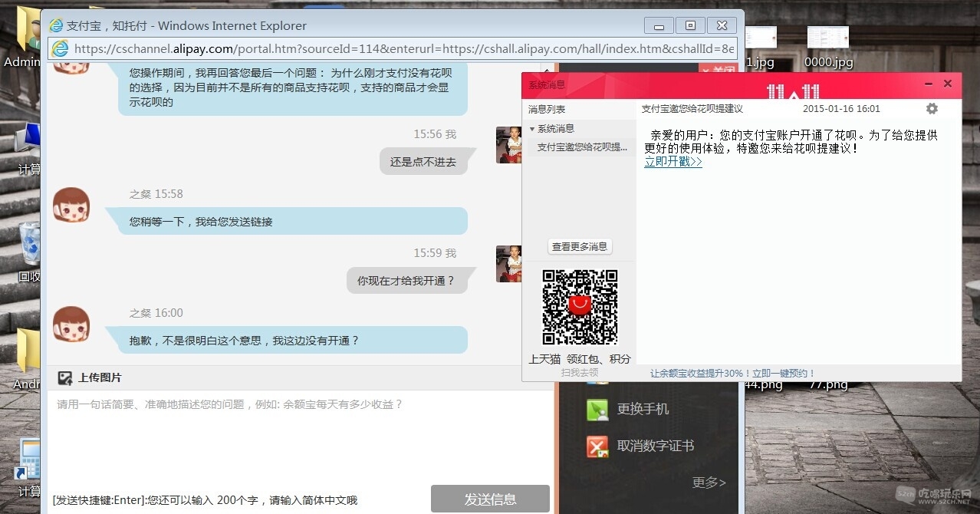Select the folder icon above the Admin label
Screen dimensions: 980x514
[30, 29]
